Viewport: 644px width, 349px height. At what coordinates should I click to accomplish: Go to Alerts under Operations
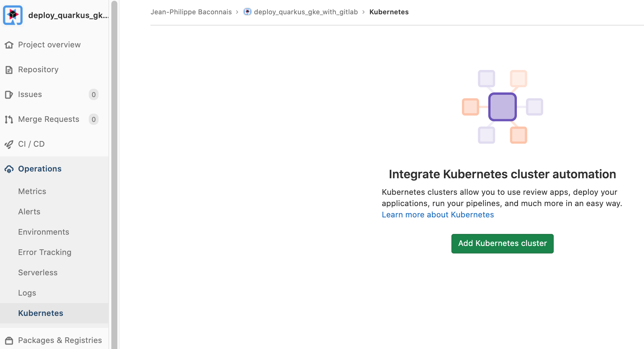point(29,212)
